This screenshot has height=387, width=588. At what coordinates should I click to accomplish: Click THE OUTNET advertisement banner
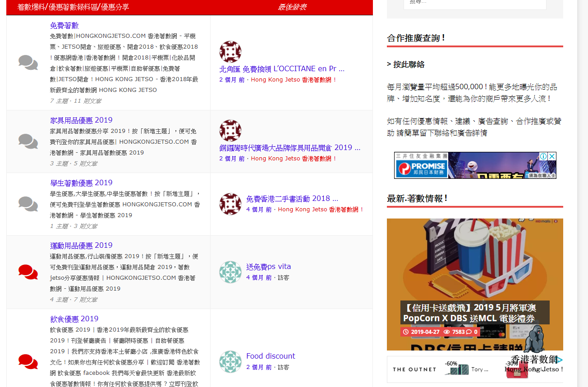click(475, 369)
